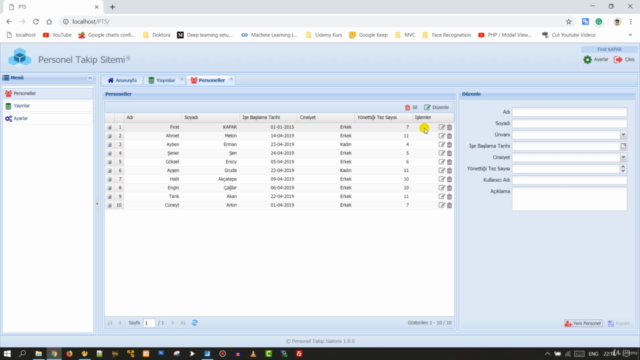Image resolution: width=640 pixels, height=360 pixels.
Task: Go to first grid page
Action: 110,323
